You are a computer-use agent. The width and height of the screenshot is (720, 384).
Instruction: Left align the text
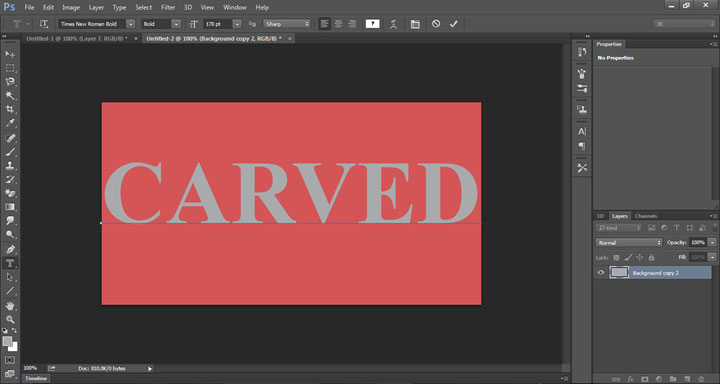click(325, 24)
